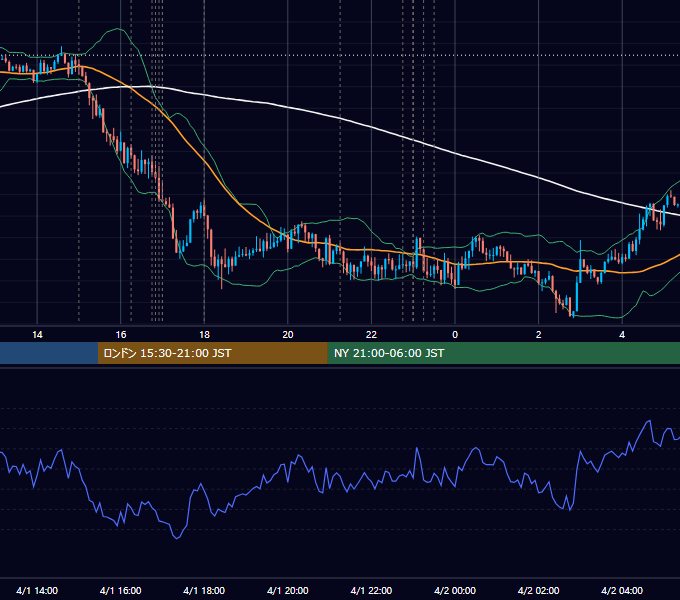Viewport: 680px width, 600px height.
Task: Click the 4 hour label on the price axis
Action: tap(622, 335)
